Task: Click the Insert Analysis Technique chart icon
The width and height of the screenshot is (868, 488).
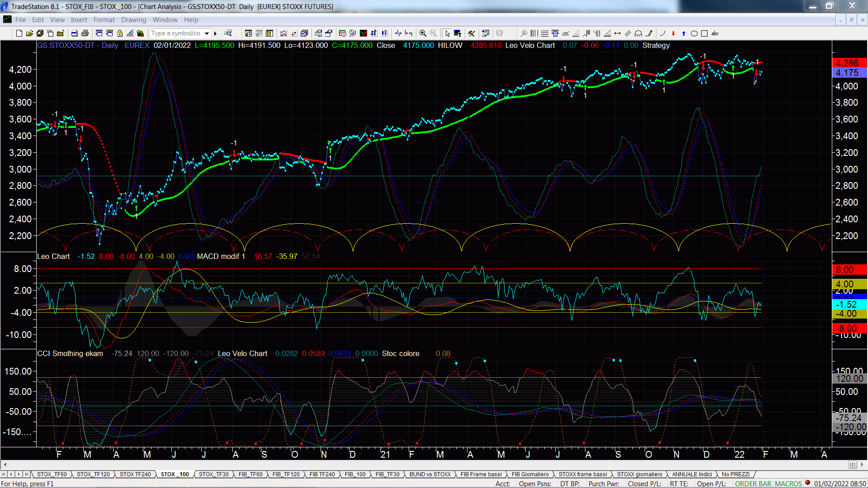Action: point(283,33)
